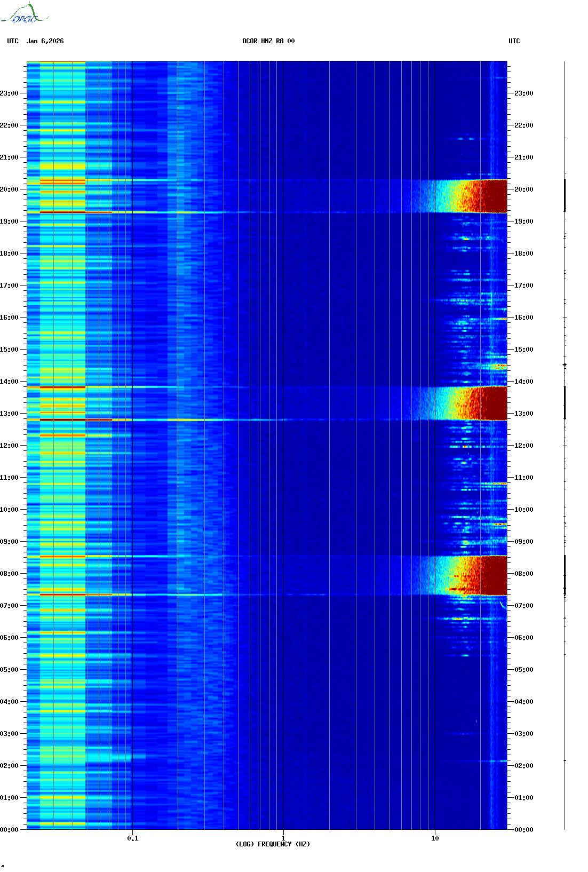
Task: Select the '10' frequency axis label
Action: click(435, 838)
